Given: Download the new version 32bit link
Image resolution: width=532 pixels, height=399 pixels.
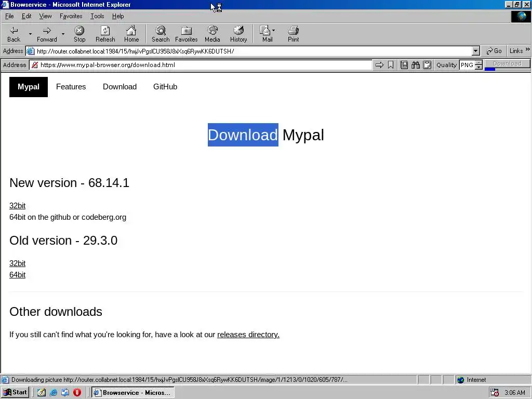Looking at the screenshot, I should 17,206.
